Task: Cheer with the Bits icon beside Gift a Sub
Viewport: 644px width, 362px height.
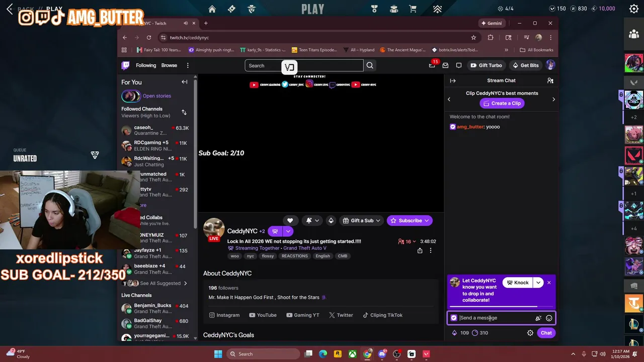Action: (x=331, y=220)
